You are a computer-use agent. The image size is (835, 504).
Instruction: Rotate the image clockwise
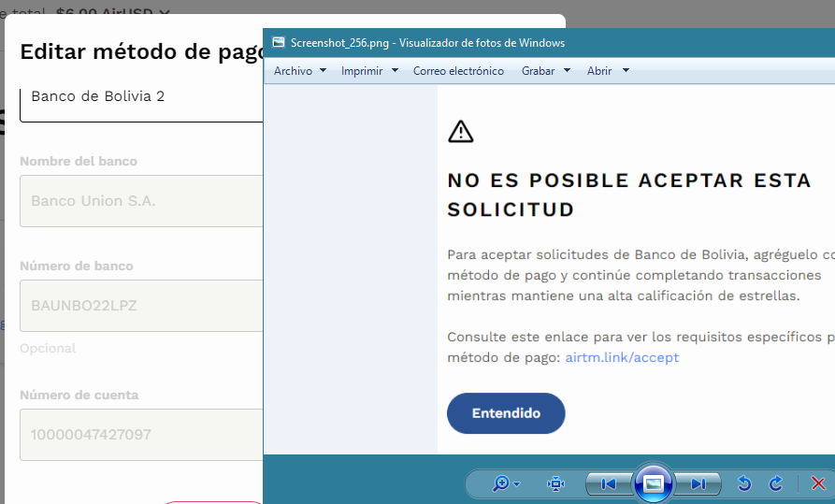click(775, 483)
